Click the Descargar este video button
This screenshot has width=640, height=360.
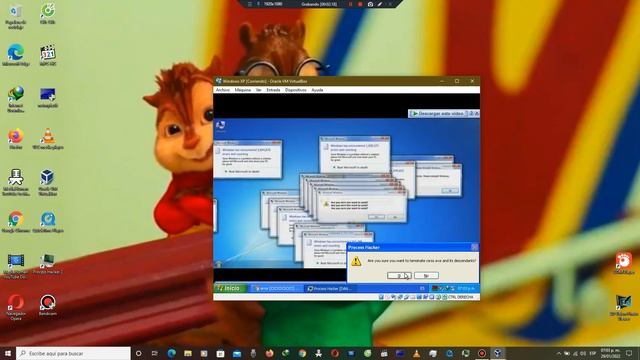tap(437, 113)
